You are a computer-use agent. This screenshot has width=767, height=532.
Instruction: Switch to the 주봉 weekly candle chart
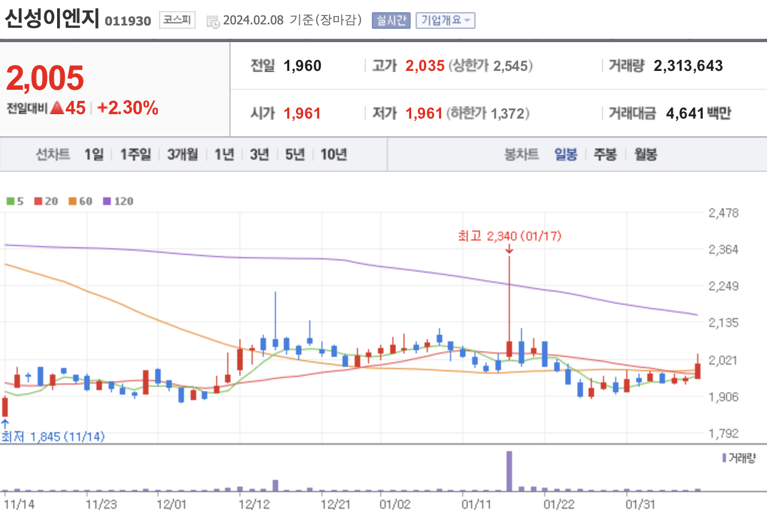point(605,154)
